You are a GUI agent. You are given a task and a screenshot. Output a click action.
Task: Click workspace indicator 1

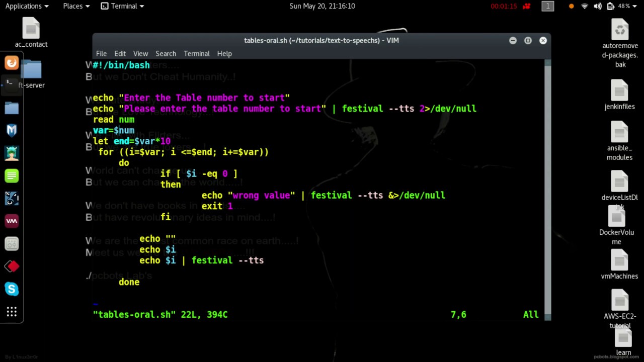(x=547, y=6)
